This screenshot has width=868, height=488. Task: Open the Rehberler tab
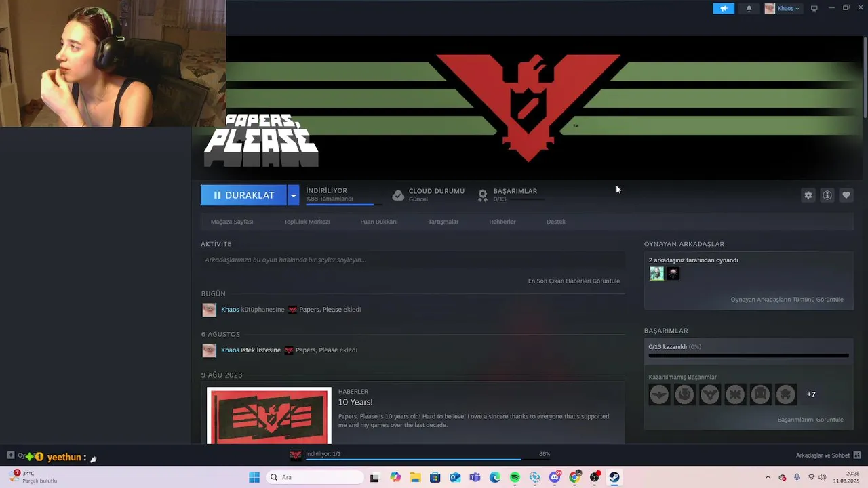click(x=502, y=222)
